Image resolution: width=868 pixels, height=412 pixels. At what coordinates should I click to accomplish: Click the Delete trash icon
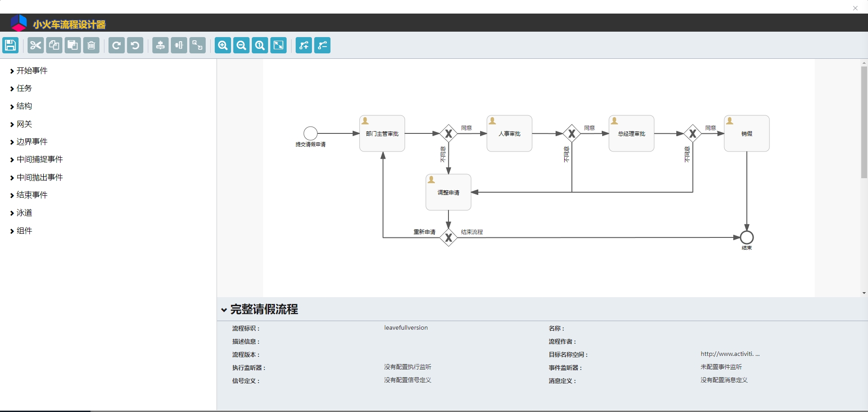tap(91, 45)
